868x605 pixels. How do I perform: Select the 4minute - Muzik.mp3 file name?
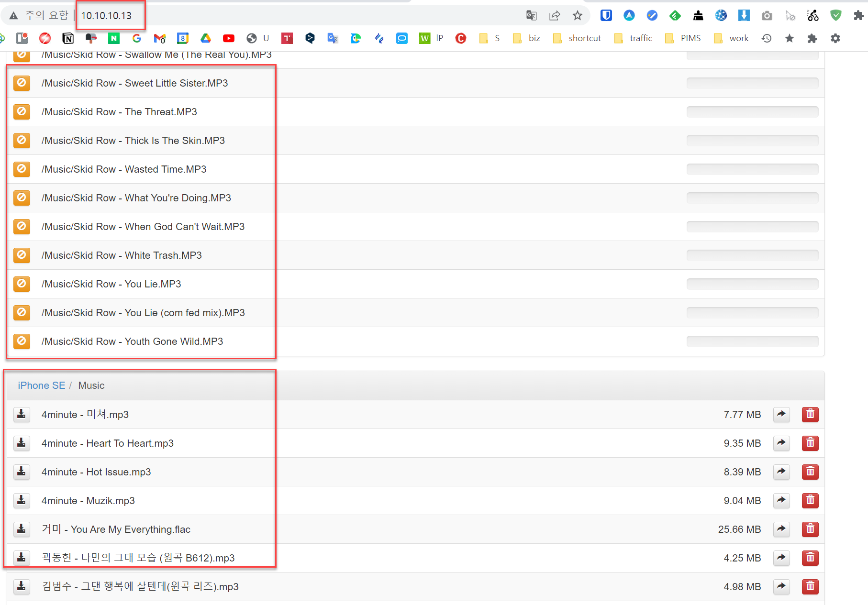coord(88,501)
